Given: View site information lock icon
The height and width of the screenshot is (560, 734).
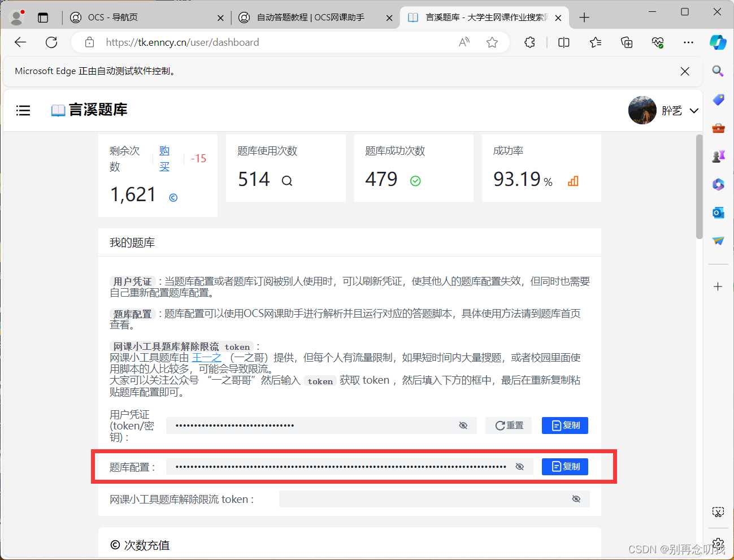Looking at the screenshot, I should (x=89, y=42).
